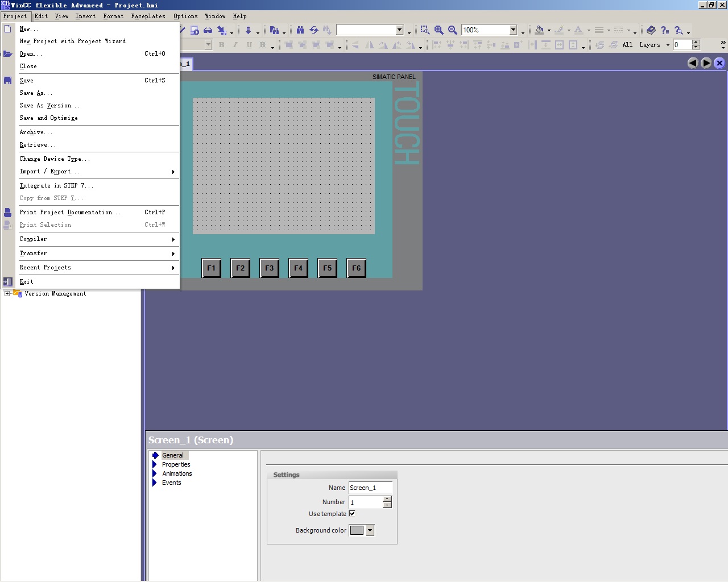Click the glasses icon in toolbar
The height and width of the screenshot is (582, 728).
pos(208,30)
